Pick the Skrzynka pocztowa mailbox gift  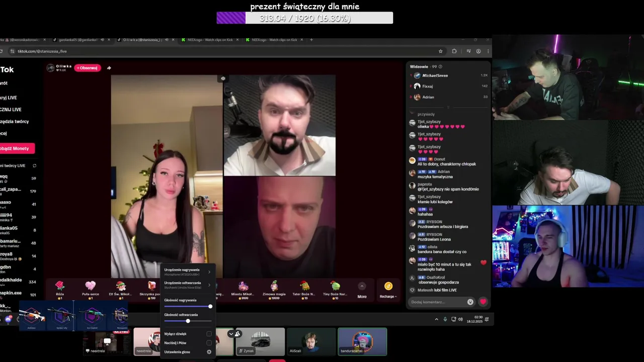pos(150,291)
